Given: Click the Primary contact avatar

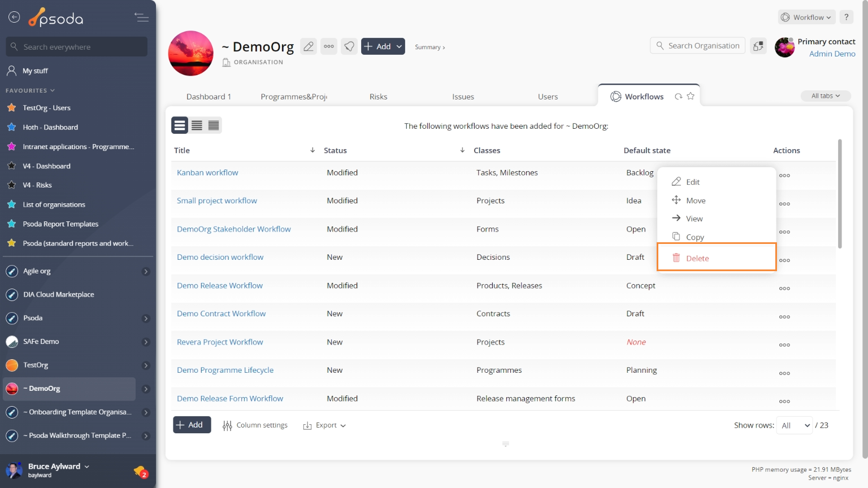Looking at the screenshot, I should coord(784,47).
